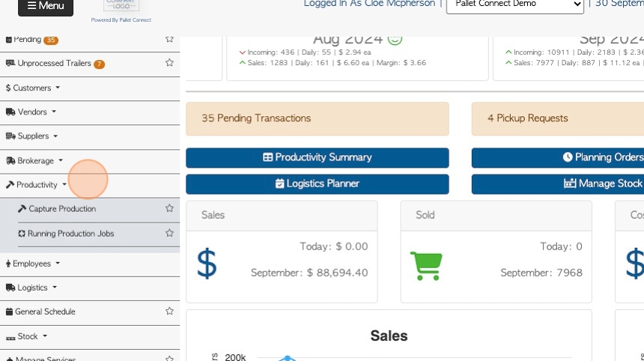This screenshot has height=361, width=644.
Task: Click the hammer icon beside Capture Production
Action: point(22,209)
